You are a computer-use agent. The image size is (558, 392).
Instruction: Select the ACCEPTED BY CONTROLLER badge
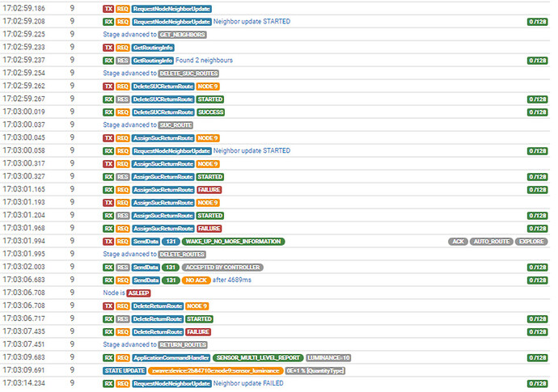pos(222,268)
